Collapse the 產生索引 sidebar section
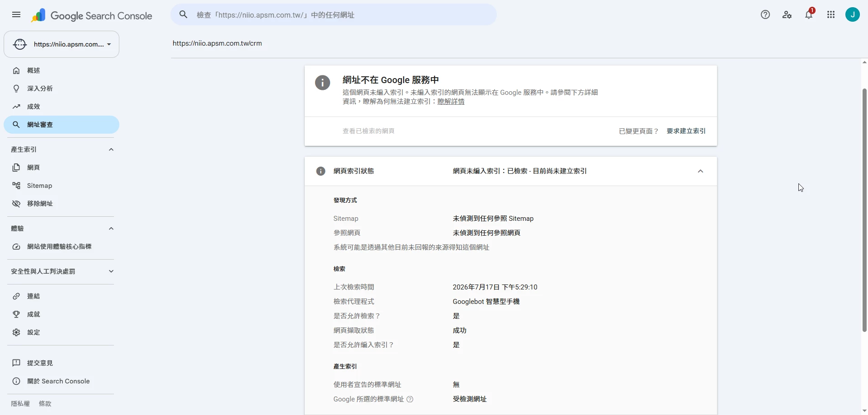This screenshot has height=415, width=868. tap(111, 149)
